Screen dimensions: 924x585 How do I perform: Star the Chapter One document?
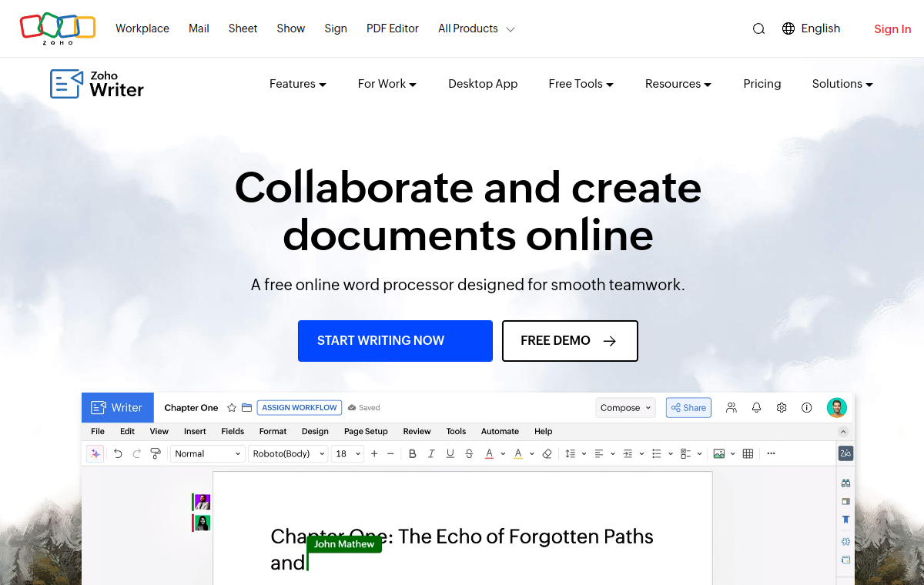[232, 408]
